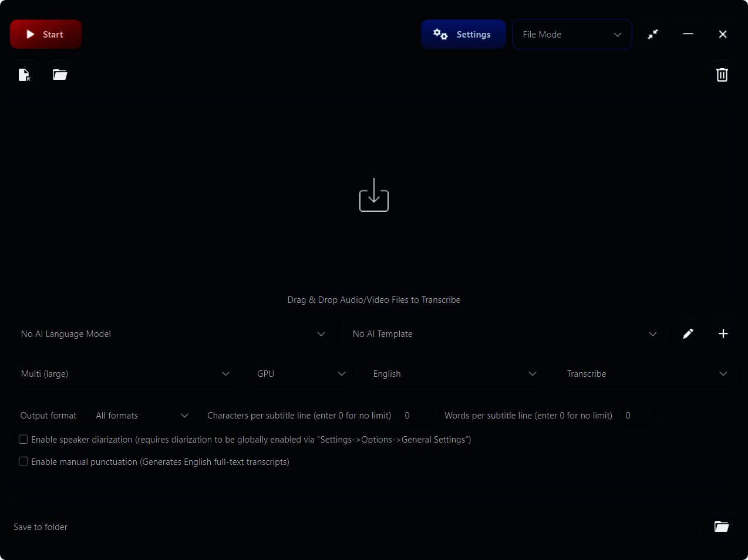This screenshot has height=560, width=748.
Task: Browse for save folder icon
Action: point(721,527)
